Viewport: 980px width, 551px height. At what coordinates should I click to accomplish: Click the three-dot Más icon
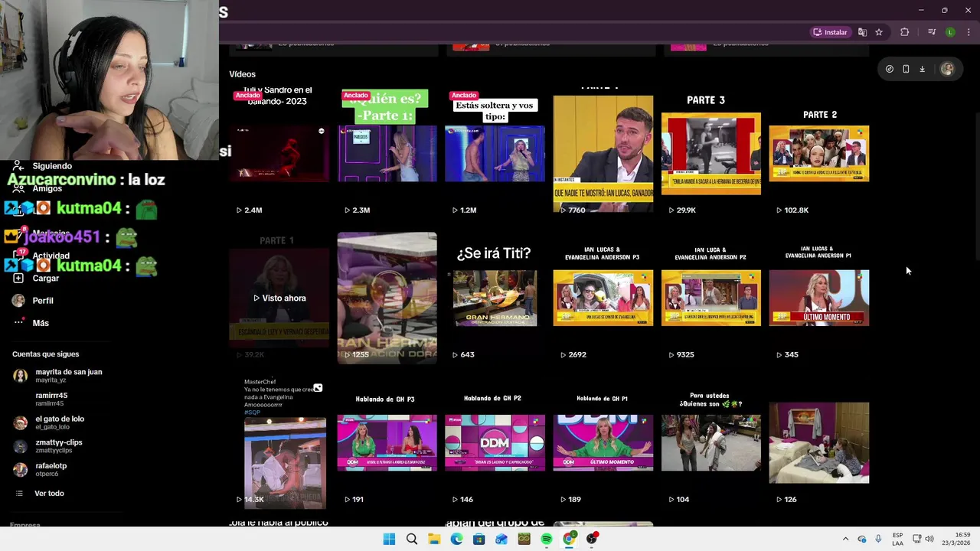18,323
